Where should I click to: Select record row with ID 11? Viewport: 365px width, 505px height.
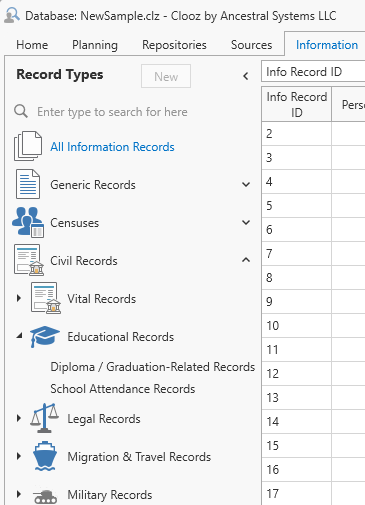(x=313, y=349)
